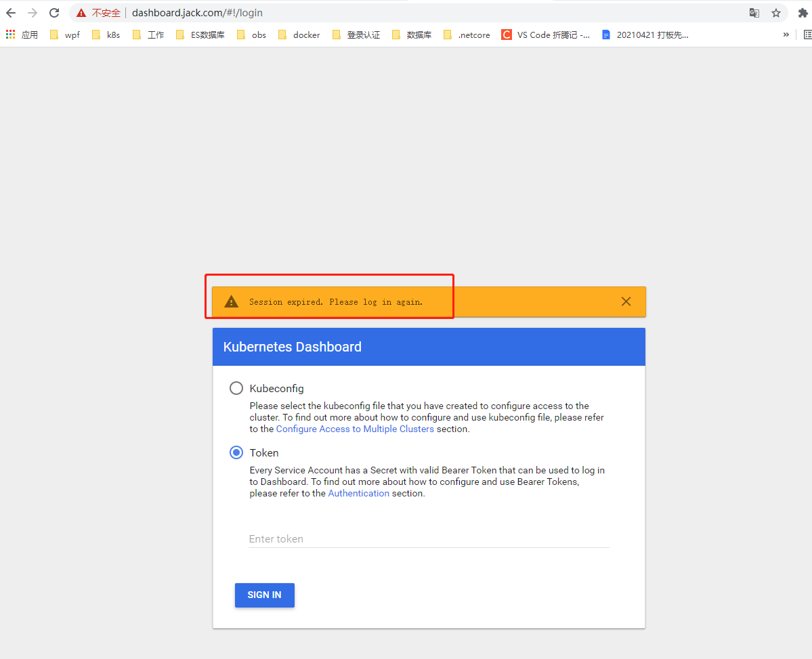
Task: Follow the Authentication section link
Action: point(358,493)
